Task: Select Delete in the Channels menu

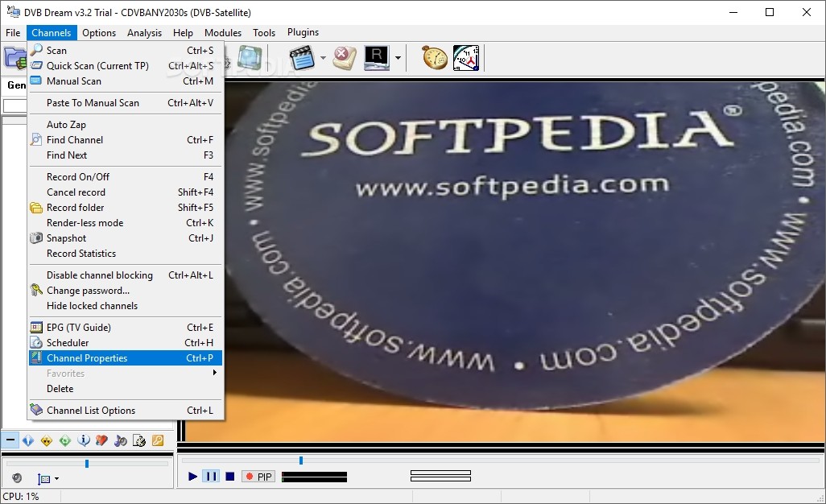Action: (x=126, y=389)
